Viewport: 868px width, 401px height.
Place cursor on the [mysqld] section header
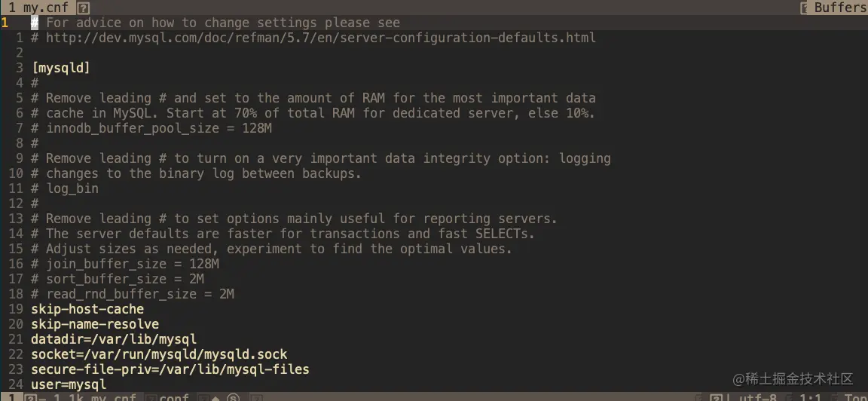pyautogui.click(x=61, y=68)
